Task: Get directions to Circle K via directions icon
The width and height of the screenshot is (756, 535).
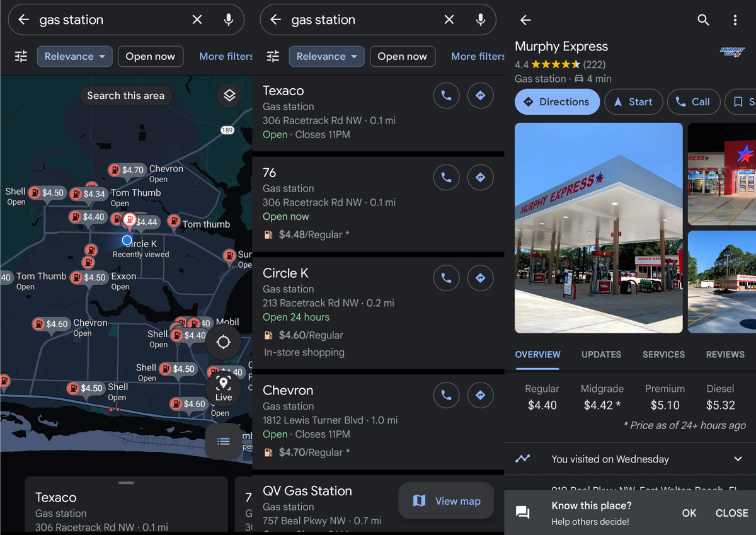Action: pyautogui.click(x=480, y=278)
